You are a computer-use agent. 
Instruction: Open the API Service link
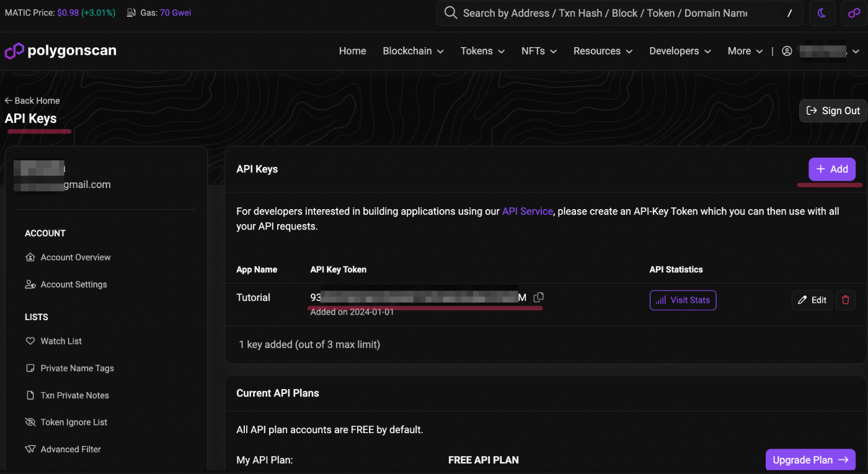click(x=527, y=212)
